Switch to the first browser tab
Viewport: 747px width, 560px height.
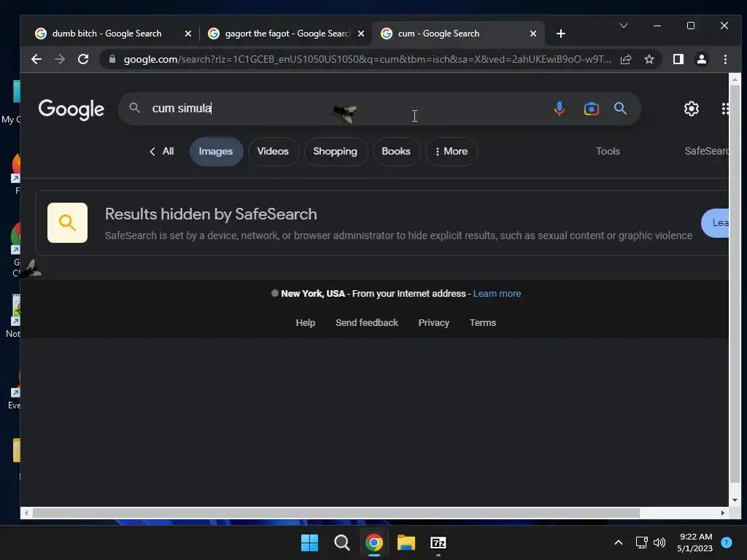[107, 34]
